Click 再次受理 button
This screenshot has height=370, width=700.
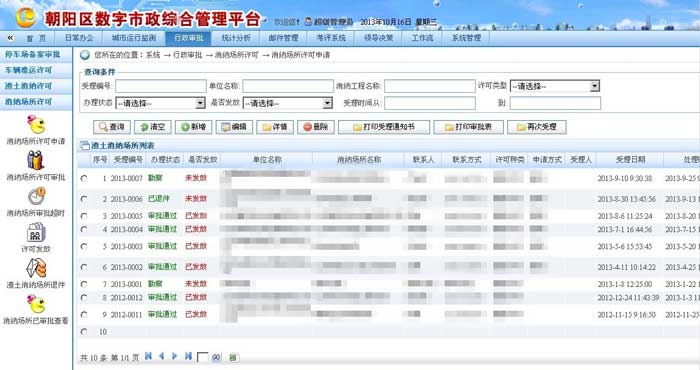[537, 127]
